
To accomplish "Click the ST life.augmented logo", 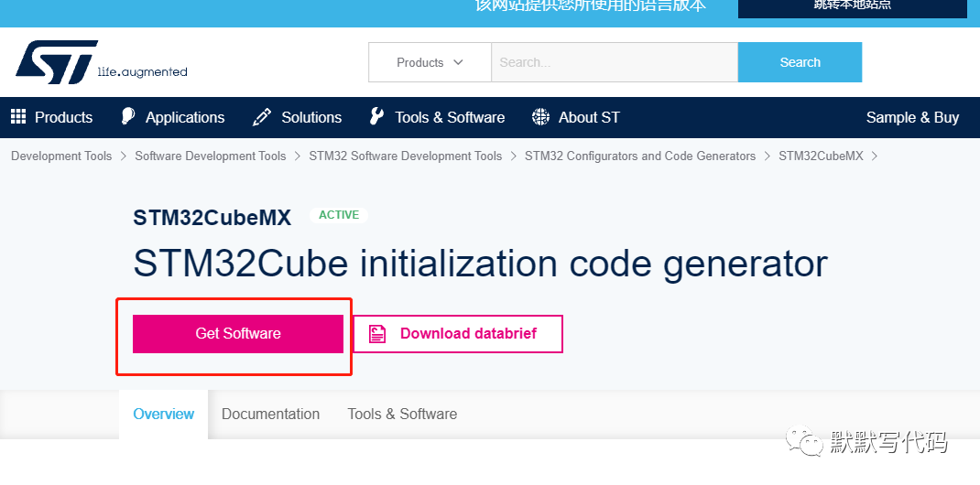I will click(102, 62).
